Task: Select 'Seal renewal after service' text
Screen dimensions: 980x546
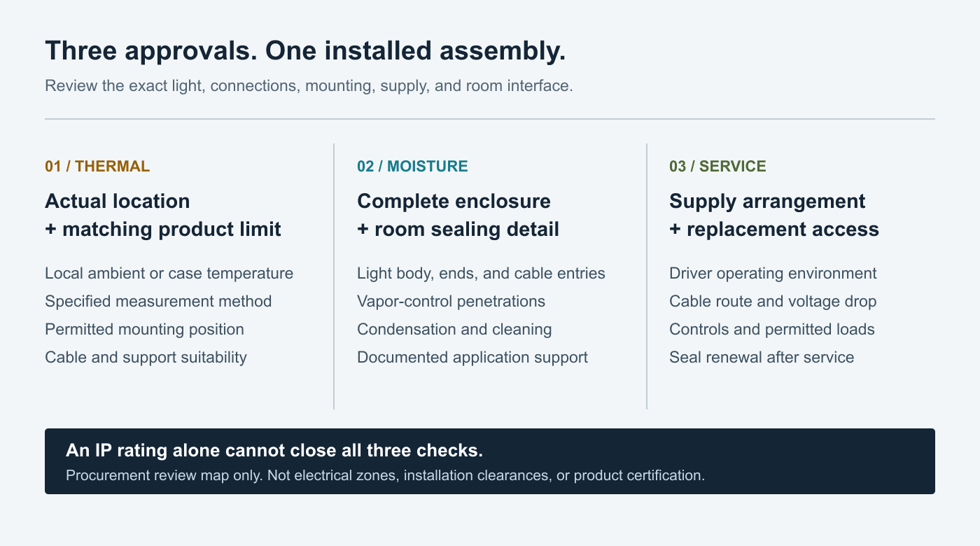Action: [x=762, y=358]
